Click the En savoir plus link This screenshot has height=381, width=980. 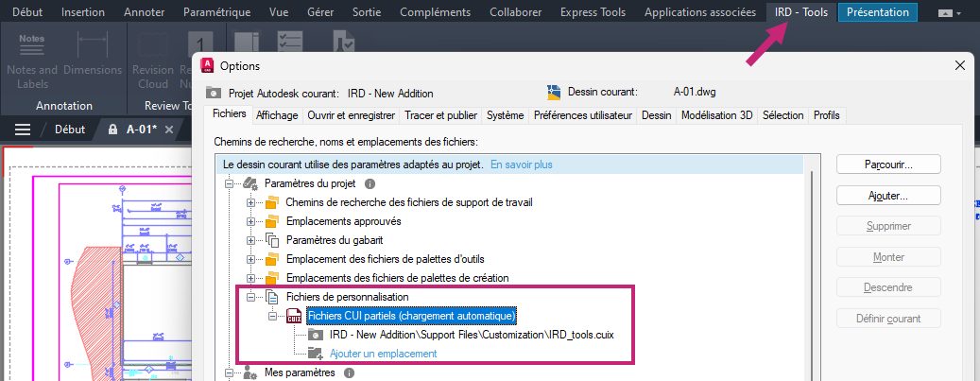tap(521, 165)
